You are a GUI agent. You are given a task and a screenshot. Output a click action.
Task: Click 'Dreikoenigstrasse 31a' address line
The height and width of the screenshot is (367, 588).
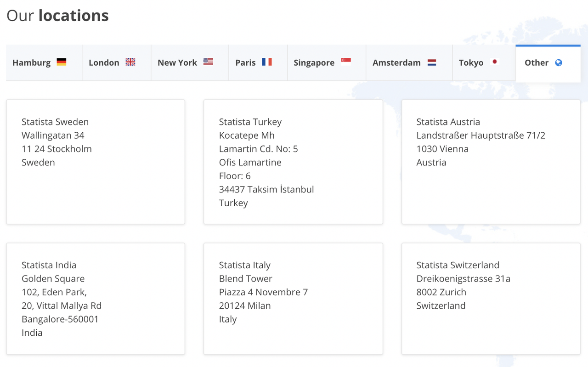pyautogui.click(x=464, y=279)
